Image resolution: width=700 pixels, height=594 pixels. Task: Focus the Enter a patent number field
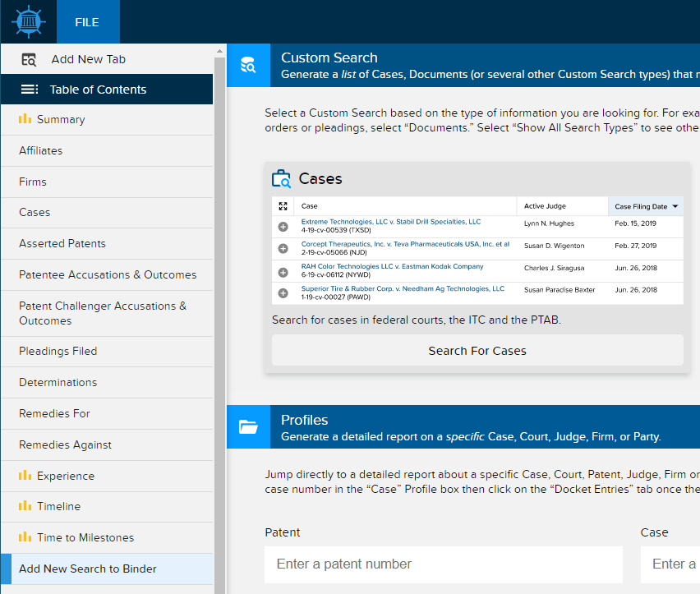point(444,564)
